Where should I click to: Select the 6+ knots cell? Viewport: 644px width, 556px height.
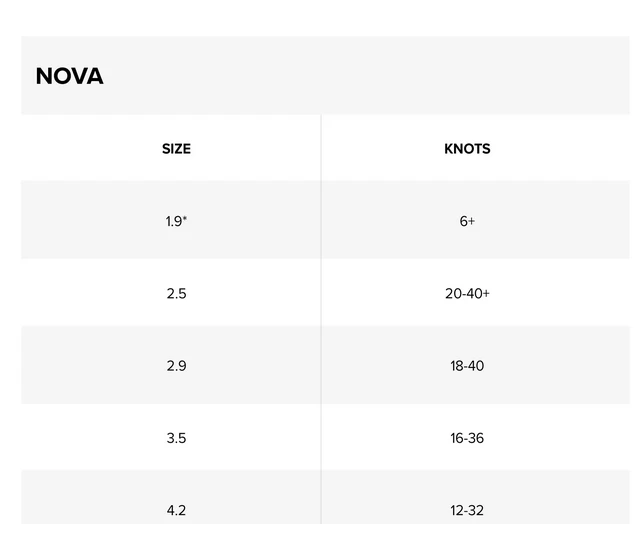coord(467,221)
